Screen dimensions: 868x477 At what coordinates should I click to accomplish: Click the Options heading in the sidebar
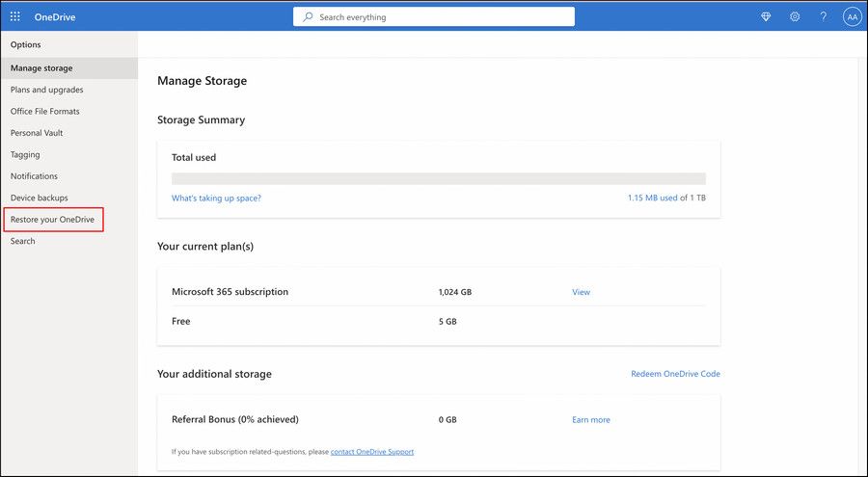[x=25, y=45]
